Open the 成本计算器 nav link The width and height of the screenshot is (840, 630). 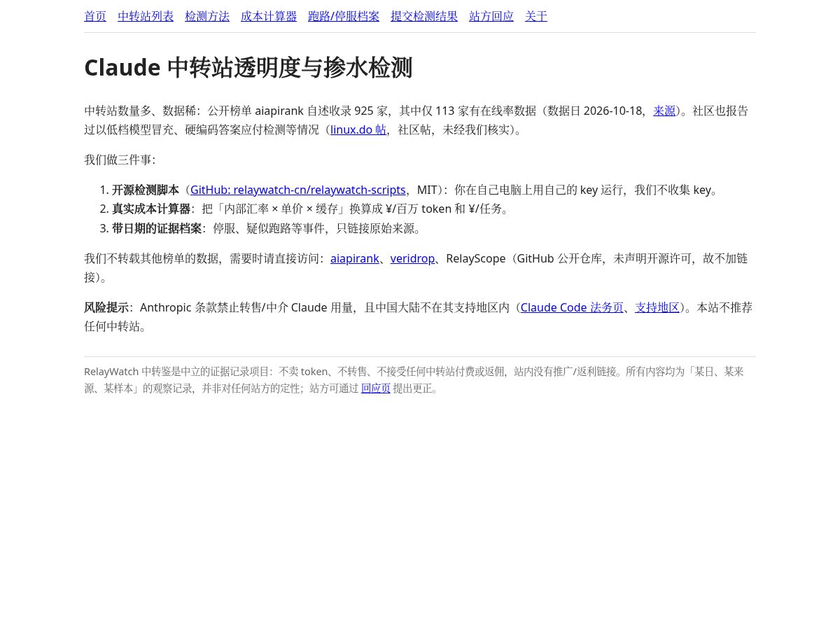pyautogui.click(x=269, y=16)
